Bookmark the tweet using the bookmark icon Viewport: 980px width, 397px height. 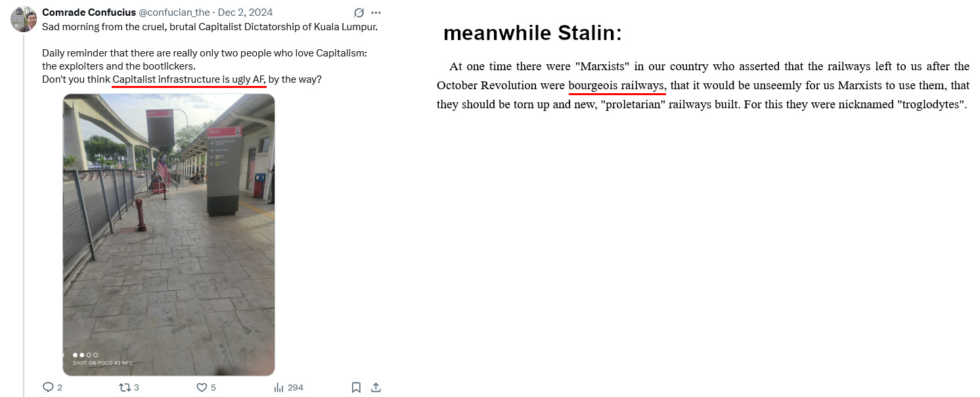tap(356, 387)
